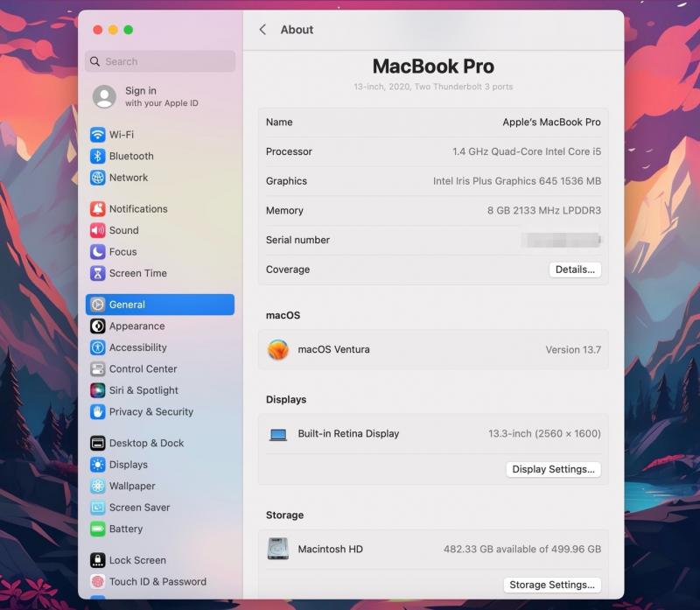The width and height of the screenshot is (700, 610).
Task: Click the blurred serial number value
Action: point(561,240)
